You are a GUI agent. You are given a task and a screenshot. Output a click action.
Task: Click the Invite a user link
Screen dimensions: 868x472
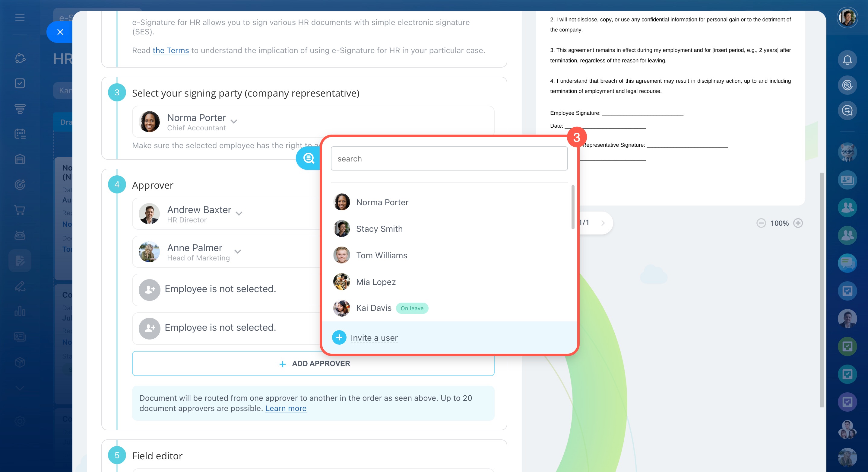click(374, 337)
